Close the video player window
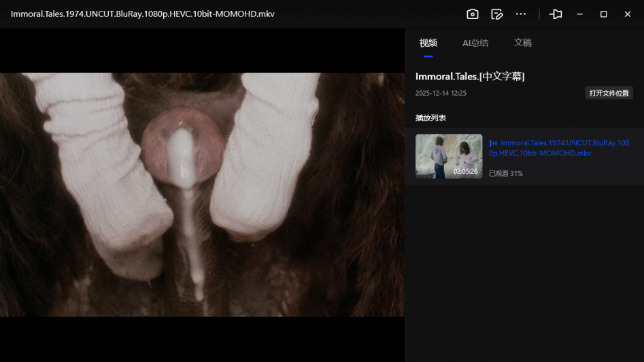 [627, 14]
